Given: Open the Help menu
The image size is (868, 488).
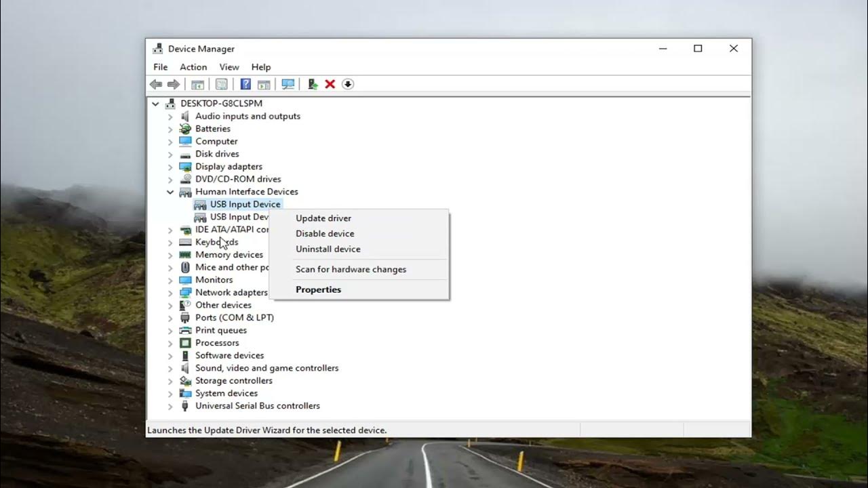Looking at the screenshot, I should point(261,67).
